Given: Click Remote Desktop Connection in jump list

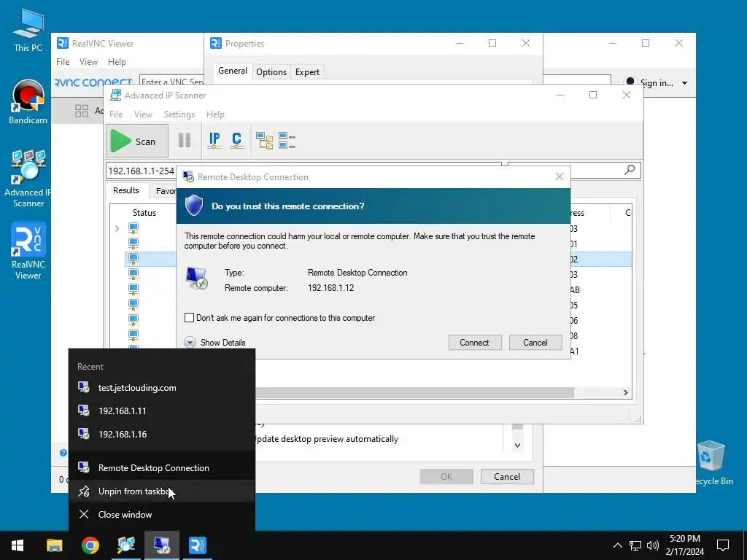Looking at the screenshot, I should click(x=162, y=467).
